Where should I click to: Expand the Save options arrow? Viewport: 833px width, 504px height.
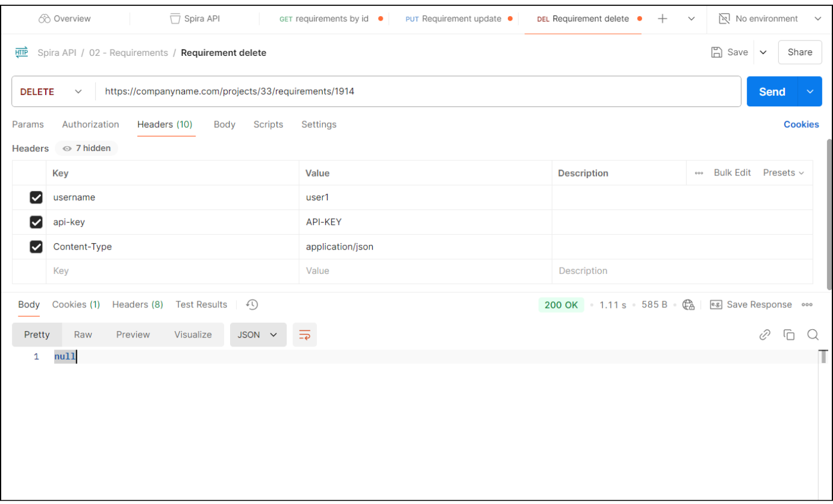(763, 52)
